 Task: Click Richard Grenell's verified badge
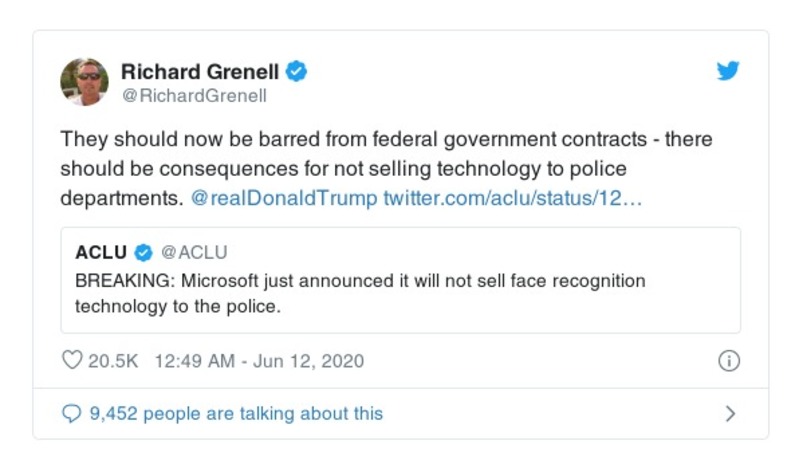[297, 71]
